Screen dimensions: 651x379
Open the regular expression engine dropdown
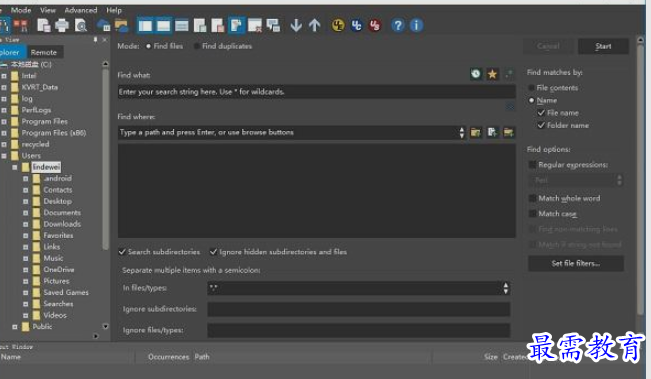click(575, 180)
